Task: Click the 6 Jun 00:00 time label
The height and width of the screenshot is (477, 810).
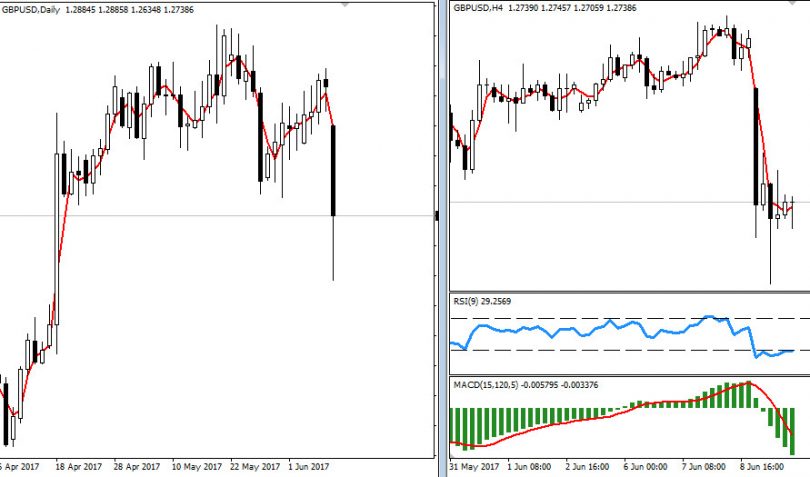Action: point(645,467)
